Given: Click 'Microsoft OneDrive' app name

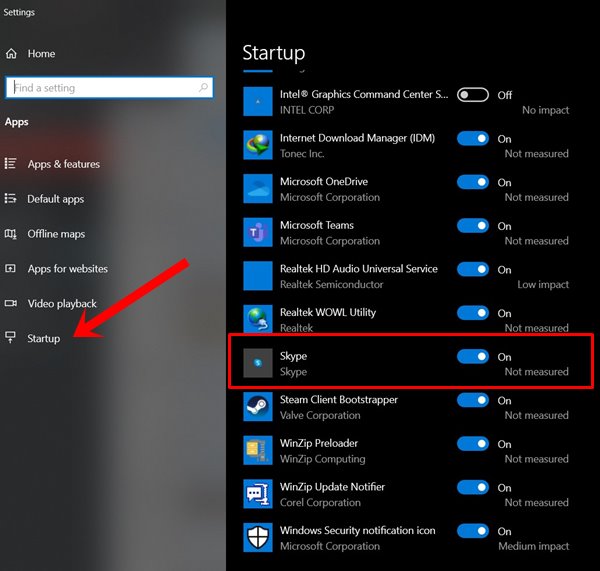Looking at the screenshot, I should (324, 181).
